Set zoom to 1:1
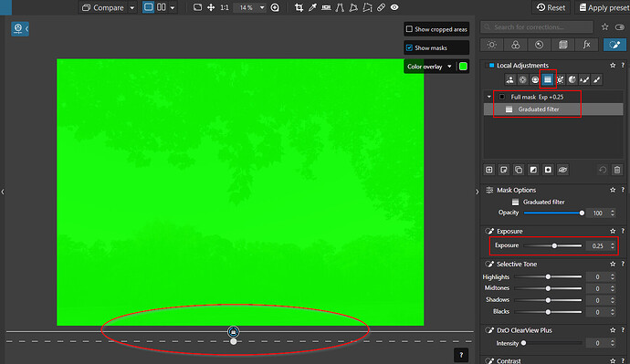Viewport: 630px width, 364px height. click(225, 7)
